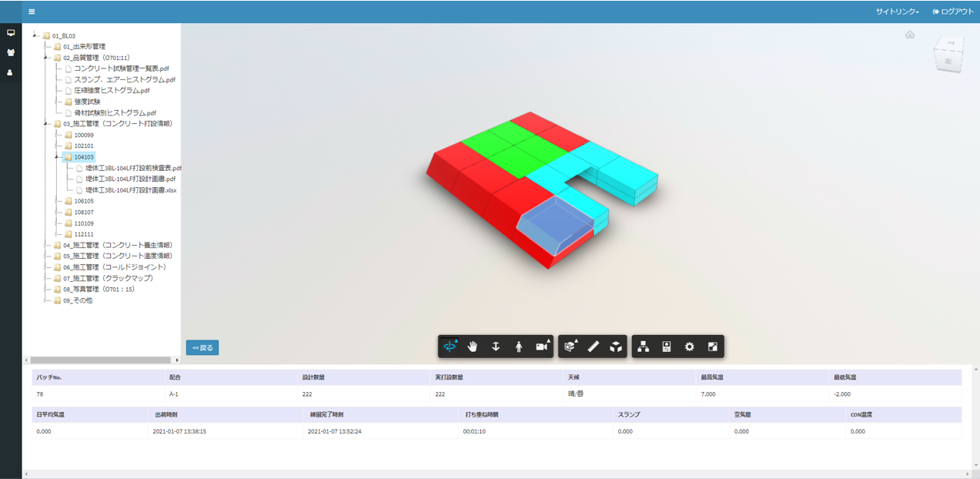Open 圧縮強度ヒストグラム.pdf in the tree

(112, 91)
